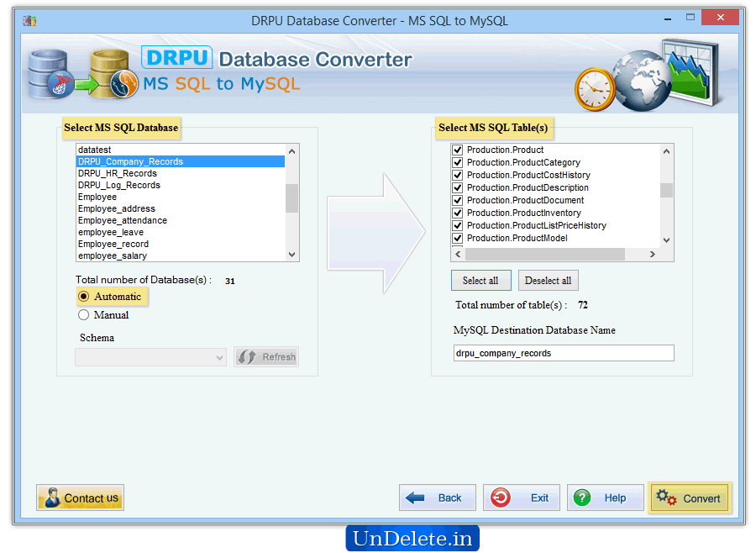
Task: Click database list scroll up arrow
Action: tap(291, 151)
